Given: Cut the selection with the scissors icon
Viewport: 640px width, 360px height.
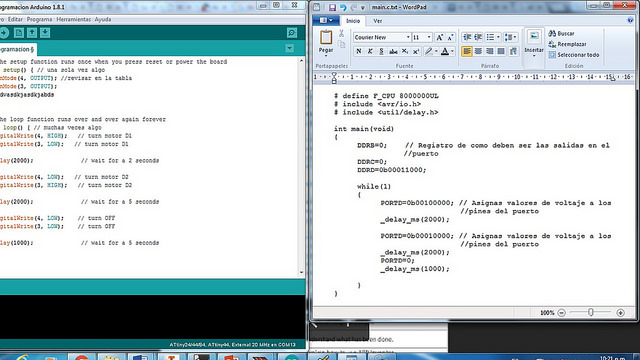Looking at the screenshot, I should click(x=341, y=33).
